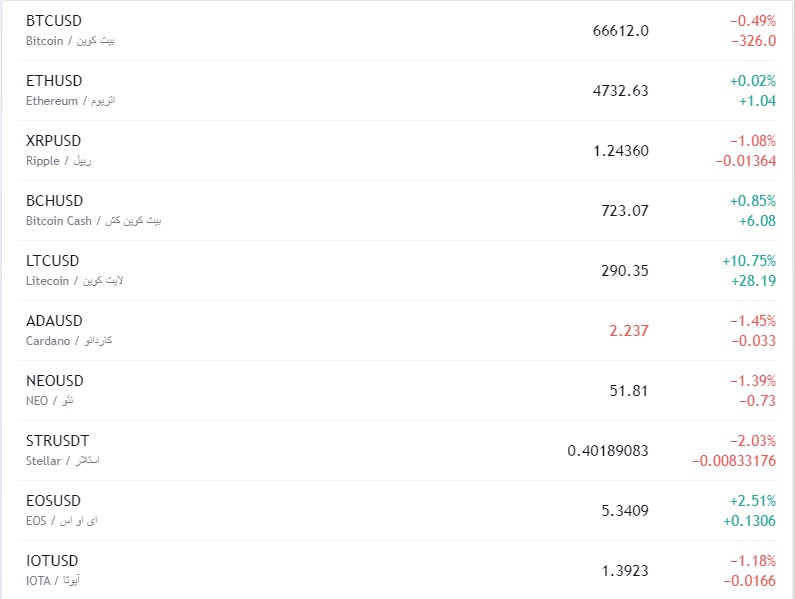Select the NEOUSD symbol
The width and height of the screenshot is (795, 599).
pos(54,381)
